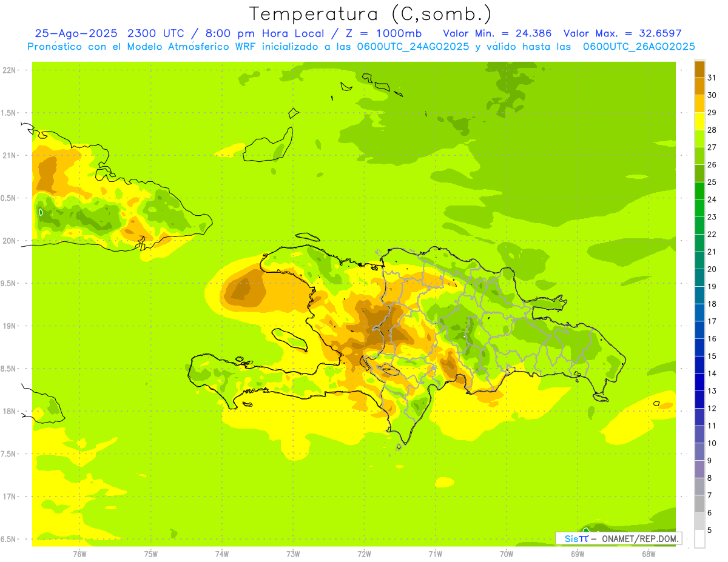Click the '22N' latitude label

9,70
